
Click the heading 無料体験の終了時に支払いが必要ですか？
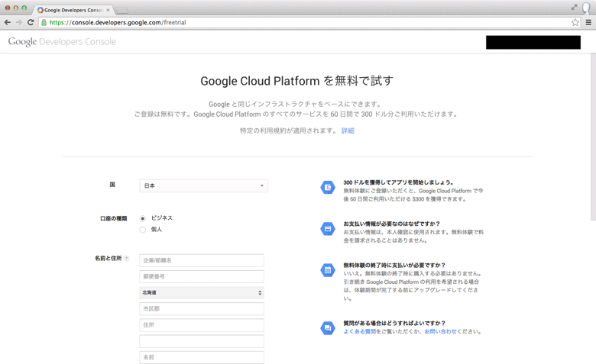[394, 265]
